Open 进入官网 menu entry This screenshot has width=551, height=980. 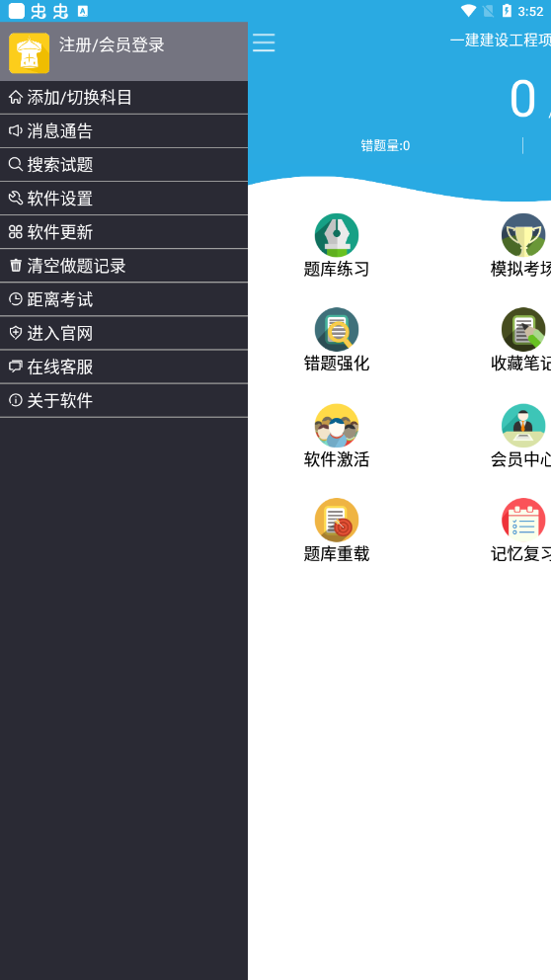(x=123, y=334)
